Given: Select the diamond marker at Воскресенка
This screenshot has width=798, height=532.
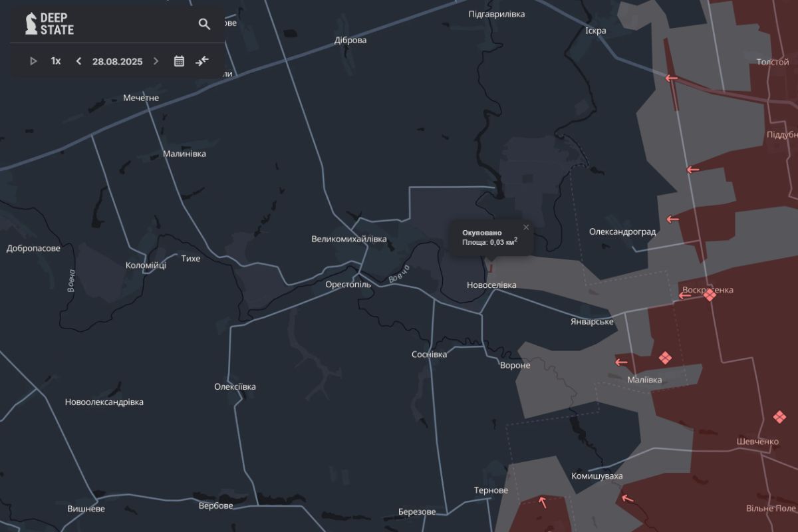Looking at the screenshot, I should (710, 295).
